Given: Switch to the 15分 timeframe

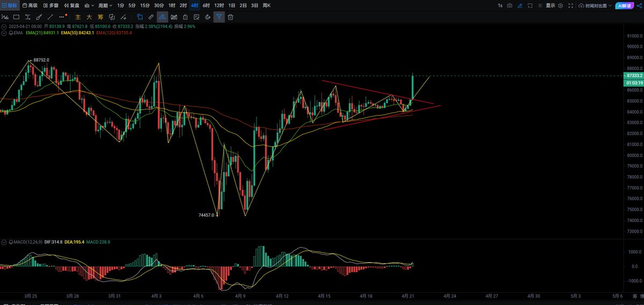Looking at the screenshot, I should 145,5.
